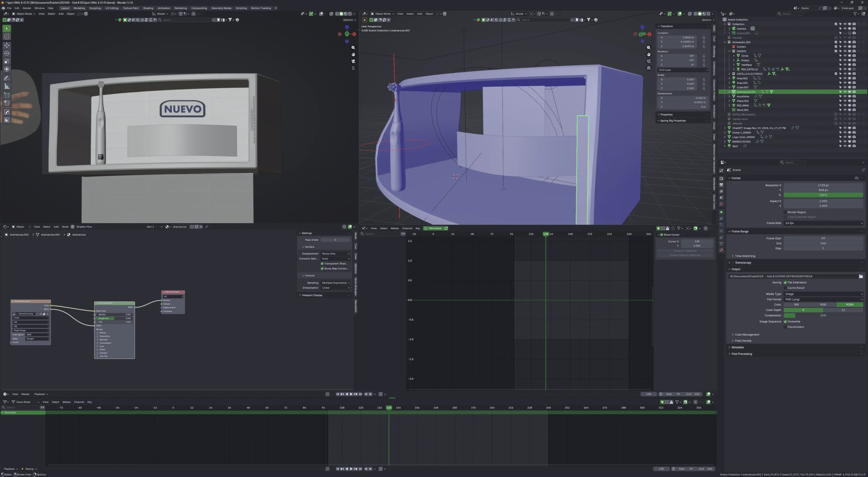868x477 pixels.
Task: Open the Object Data properties tab icon
Action: [721, 244]
